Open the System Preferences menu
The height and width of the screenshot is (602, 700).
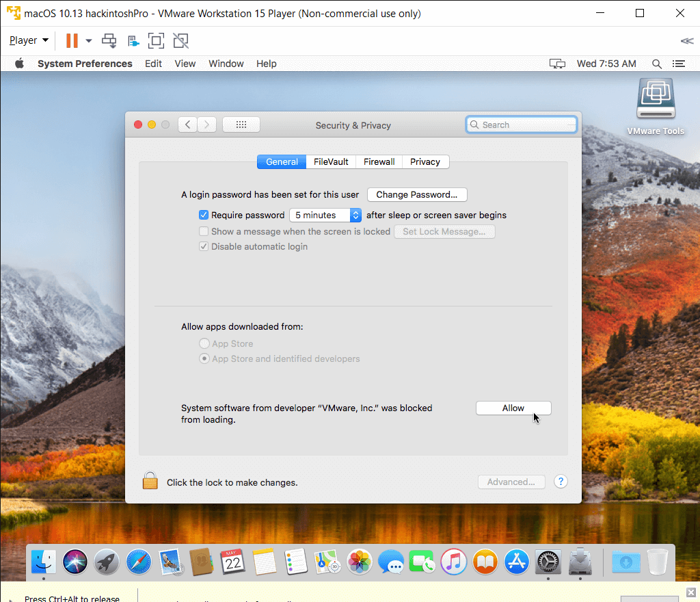[x=85, y=64]
